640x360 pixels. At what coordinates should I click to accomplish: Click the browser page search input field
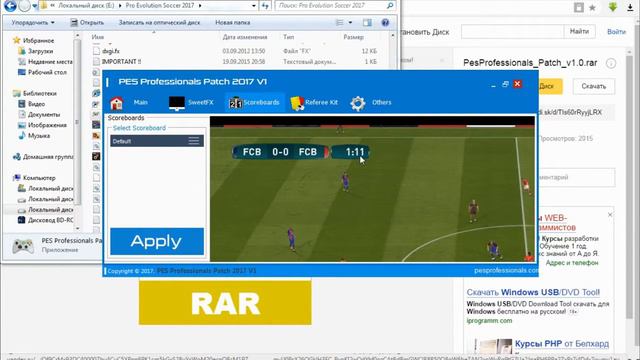(513, 31)
